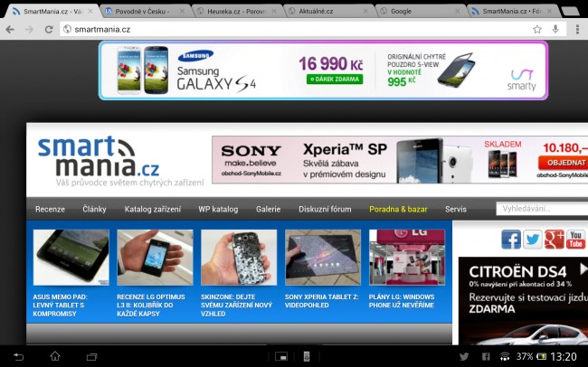Open the Galerie menu item
Image resolution: width=588 pixels, height=367 pixels.
pos(268,209)
